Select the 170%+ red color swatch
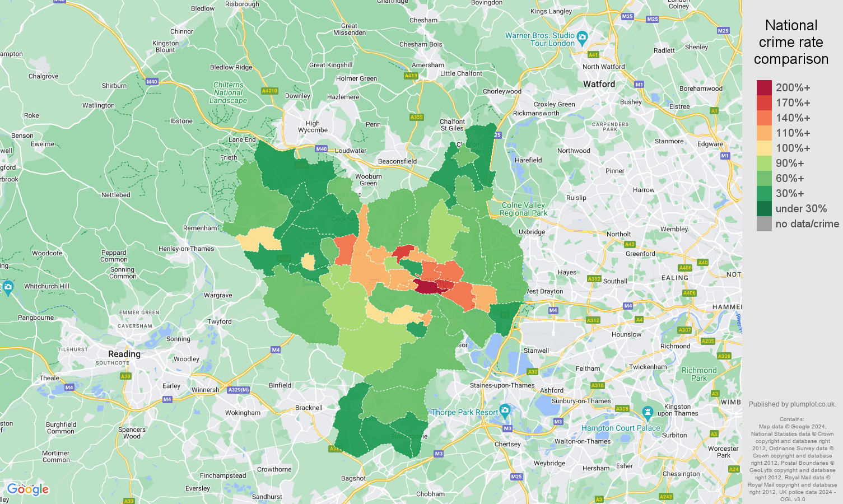The image size is (843, 504). [763, 102]
